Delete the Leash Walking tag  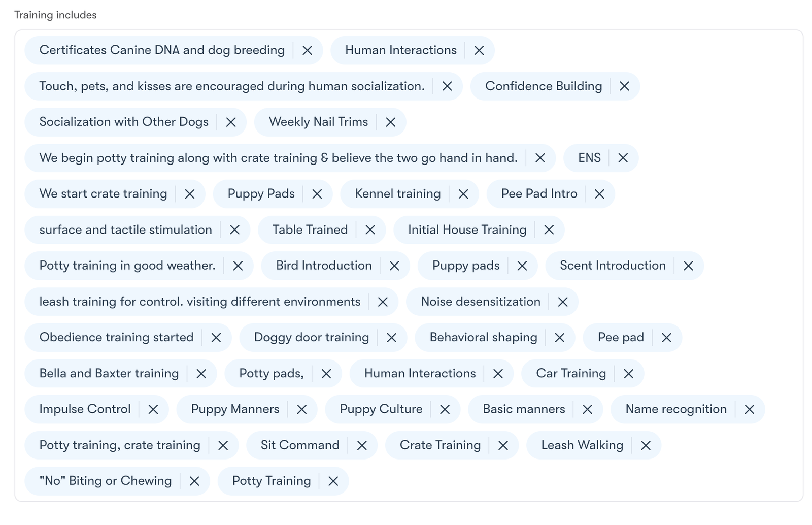pyautogui.click(x=646, y=445)
